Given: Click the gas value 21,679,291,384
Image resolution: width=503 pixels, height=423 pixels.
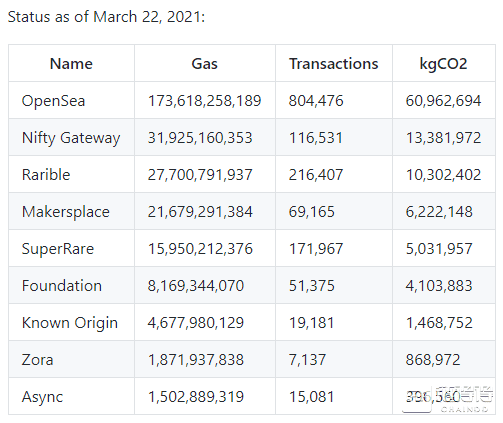Looking at the screenshot, I should pos(200,212).
